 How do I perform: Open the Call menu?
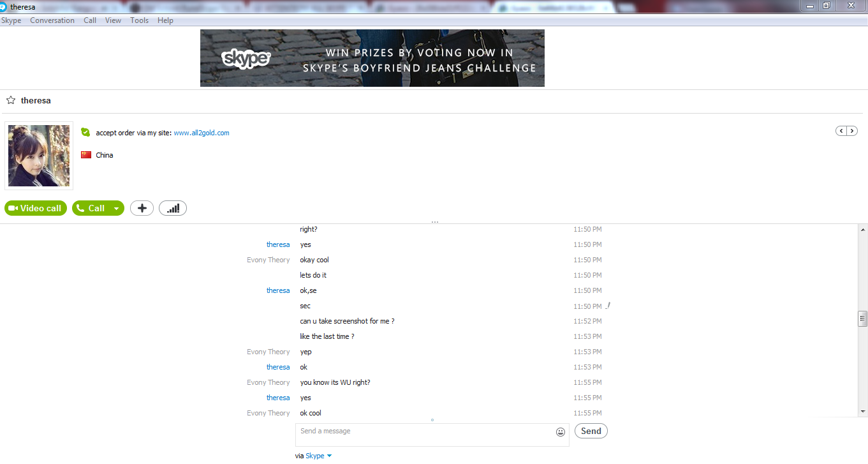(90, 20)
